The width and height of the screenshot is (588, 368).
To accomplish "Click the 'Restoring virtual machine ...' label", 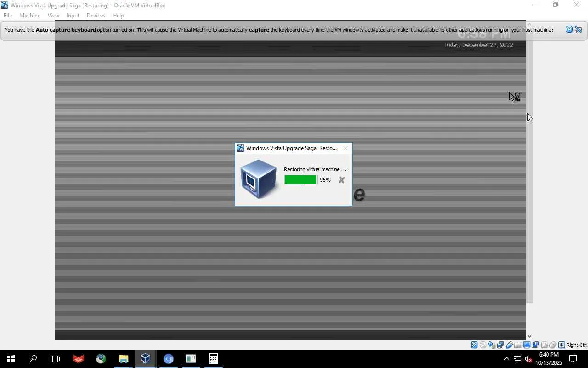I will [315, 169].
